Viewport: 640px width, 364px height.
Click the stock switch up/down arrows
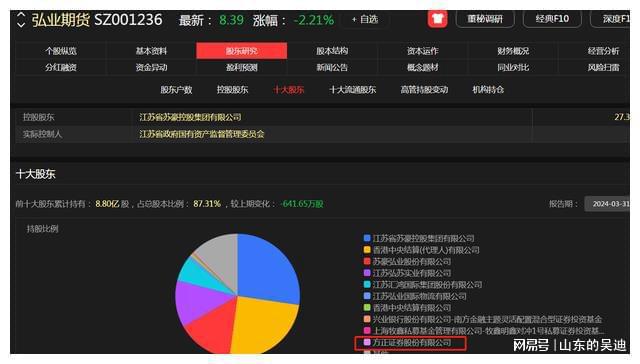(x=21, y=20)
